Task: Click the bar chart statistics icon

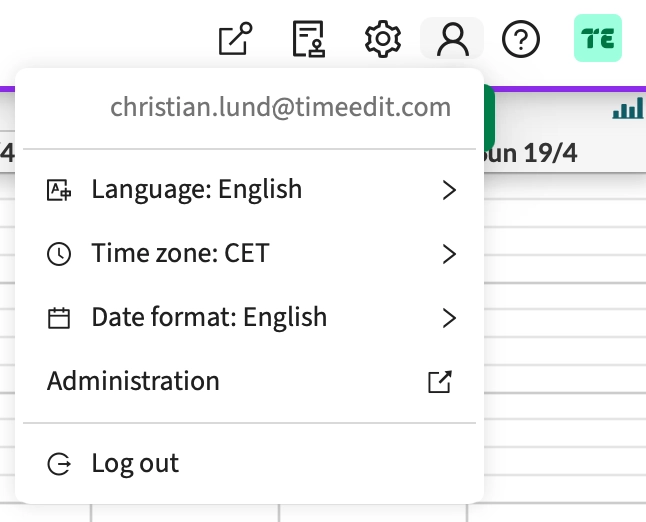Action: [x=628, y=111]
